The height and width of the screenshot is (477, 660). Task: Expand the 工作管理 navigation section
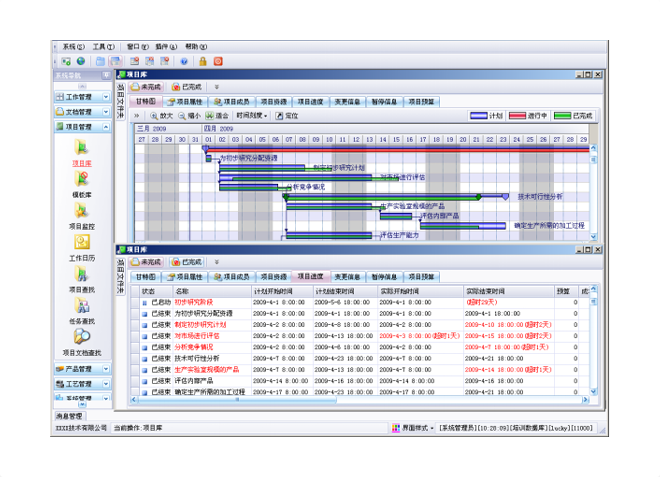(x=83, y=98)
